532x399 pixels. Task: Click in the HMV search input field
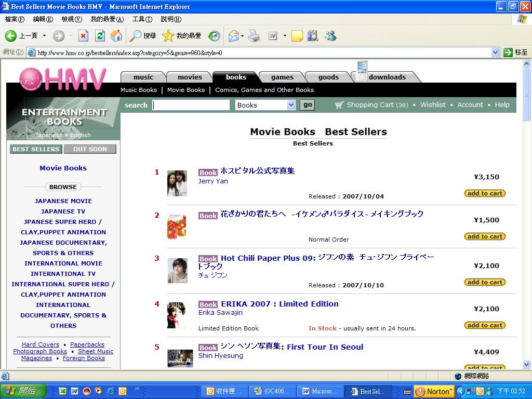(191, 105)
